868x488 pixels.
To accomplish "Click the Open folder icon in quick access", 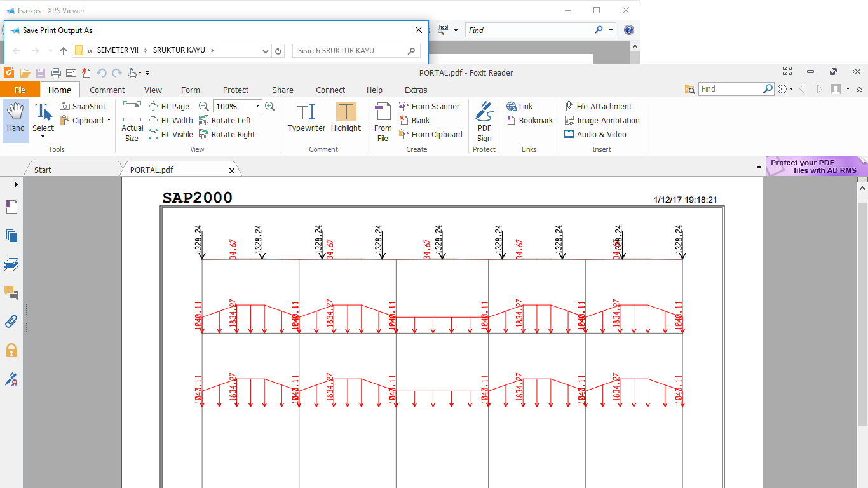I will [25, 73].
